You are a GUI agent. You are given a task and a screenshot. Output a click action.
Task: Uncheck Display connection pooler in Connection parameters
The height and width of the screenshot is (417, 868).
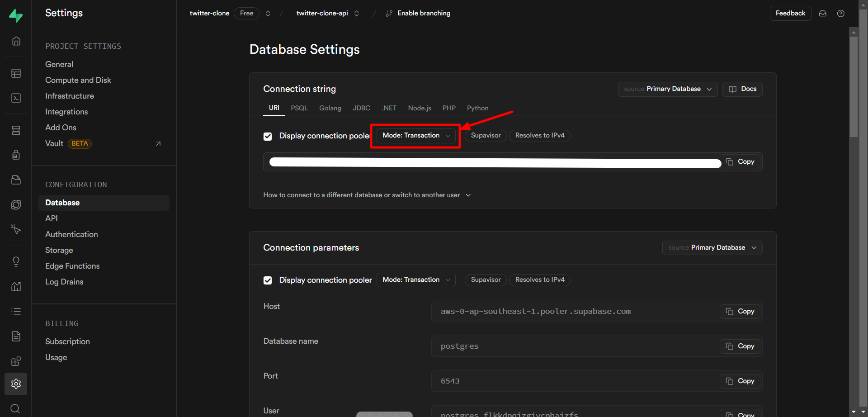tap(268, 280)
